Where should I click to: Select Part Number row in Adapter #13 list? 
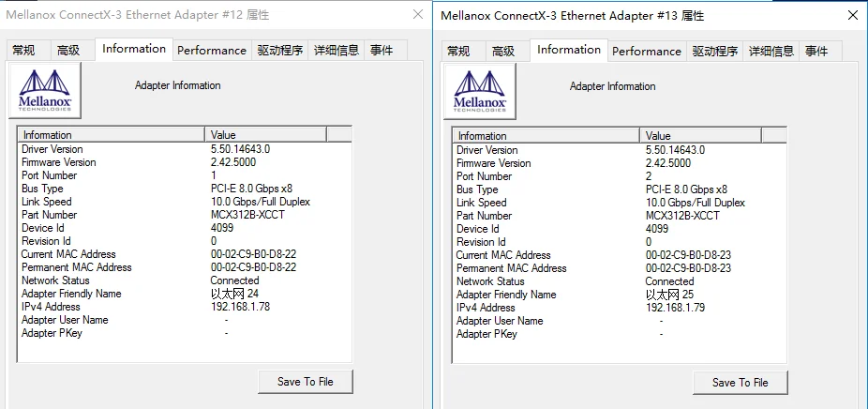tap(620, 216)
